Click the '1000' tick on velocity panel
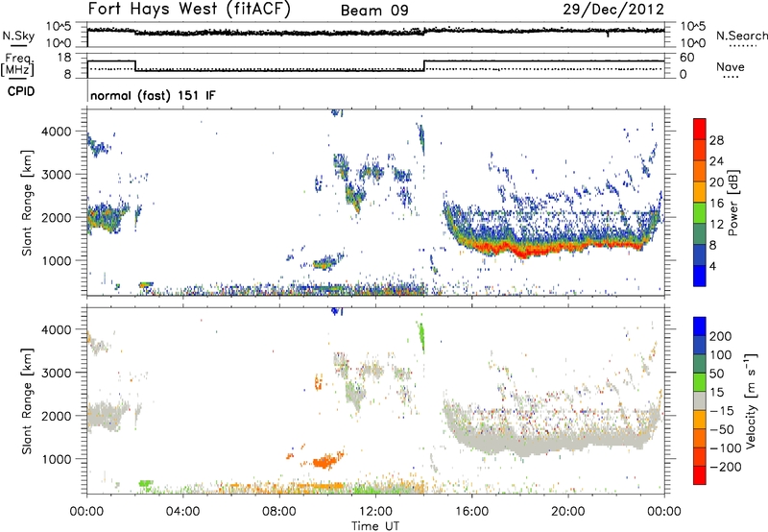768x532 pixels. (57, 459)
